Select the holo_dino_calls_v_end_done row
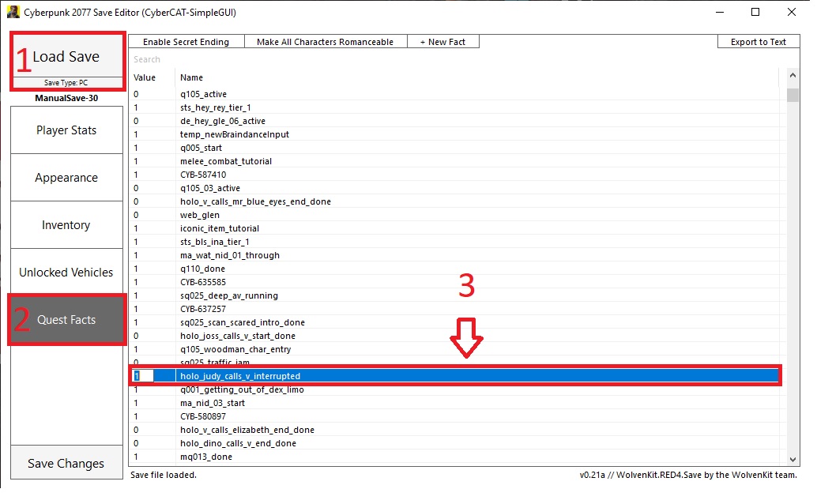This screenshot has height=504, width=817. click(454, 443)
